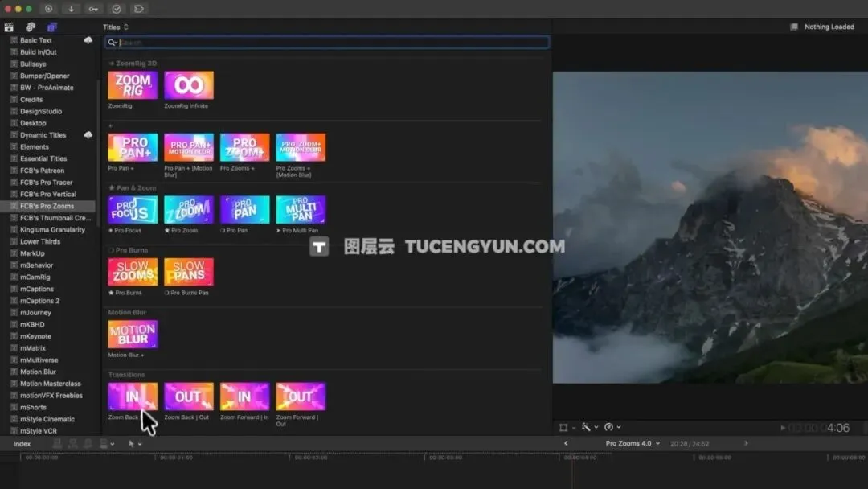The height and width of the screenshot is (489, 868).
Task: Click the Connect clip icon in timeline bar
Action: point(57,444)
